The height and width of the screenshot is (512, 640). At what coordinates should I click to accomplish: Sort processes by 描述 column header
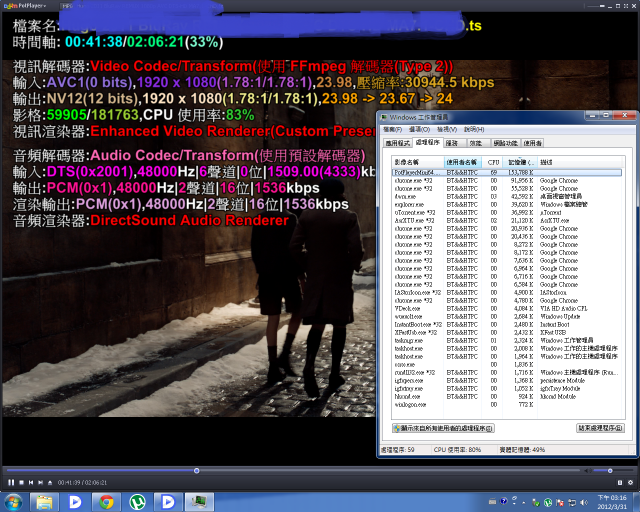tap(580, 162)
